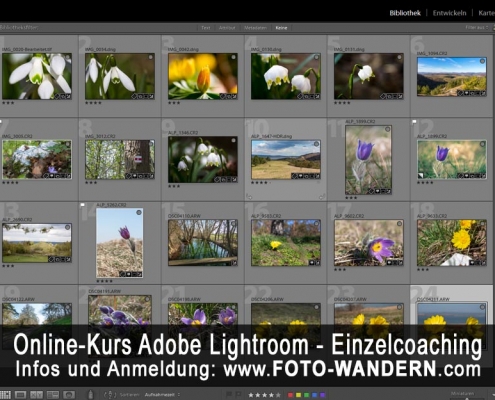Image resolution: width=495 pixels, height=400 pixels.
Task: Apply the red color label
Action: (290, 395)
